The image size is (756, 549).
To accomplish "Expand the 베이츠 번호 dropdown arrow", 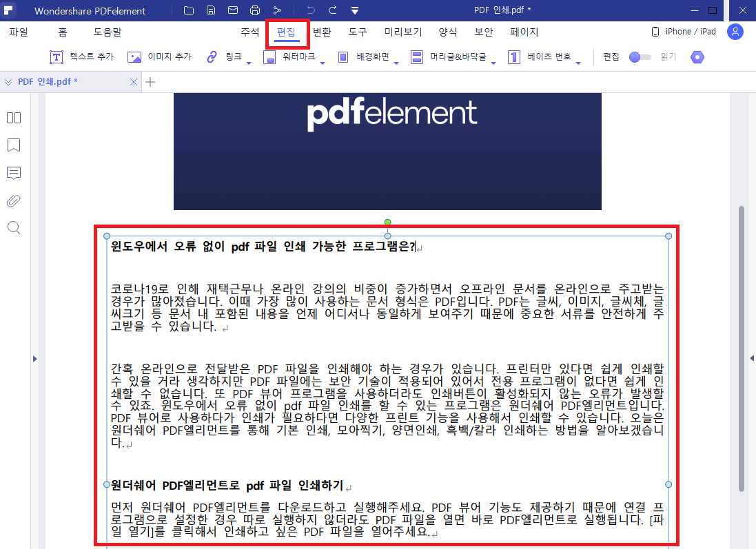I will 578,63.
